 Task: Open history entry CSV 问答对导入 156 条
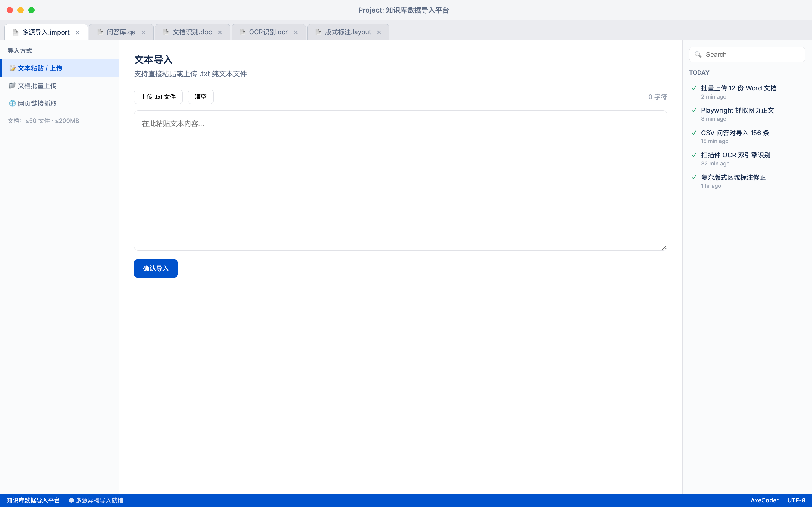point(747,136)
